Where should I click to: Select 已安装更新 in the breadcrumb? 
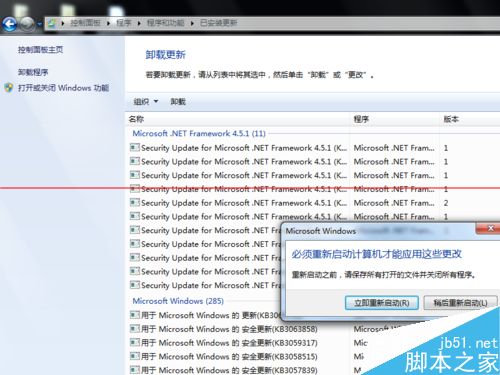point(219,23)
